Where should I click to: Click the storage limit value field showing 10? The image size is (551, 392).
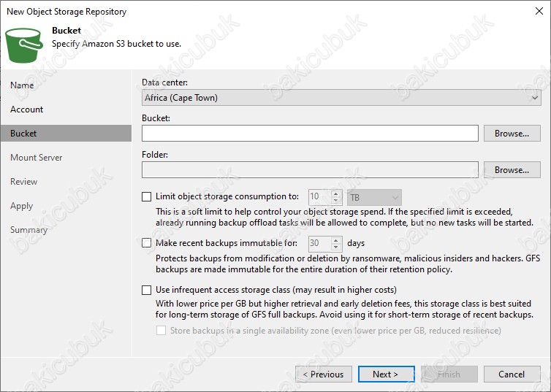coord(319,197)
